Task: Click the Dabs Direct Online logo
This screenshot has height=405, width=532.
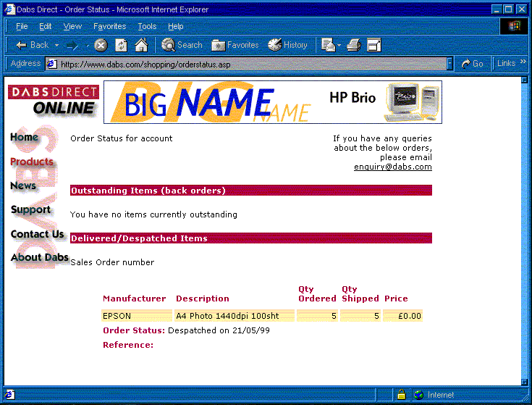Action: 54,102
